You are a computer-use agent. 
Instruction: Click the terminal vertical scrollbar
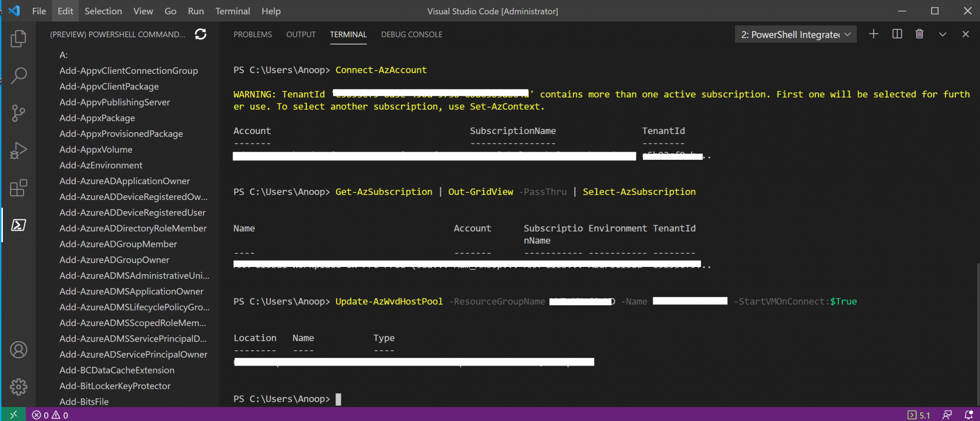(978, 335)
